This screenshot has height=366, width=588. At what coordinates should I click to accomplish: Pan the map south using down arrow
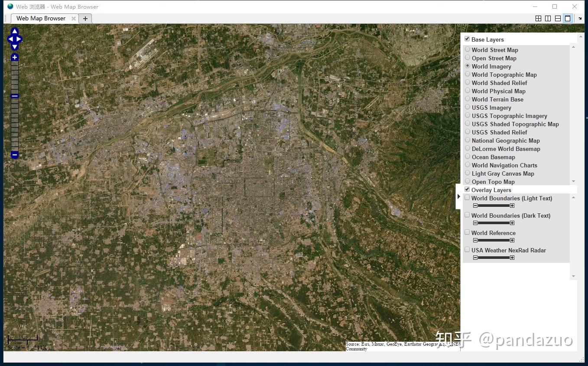[14, 47]
